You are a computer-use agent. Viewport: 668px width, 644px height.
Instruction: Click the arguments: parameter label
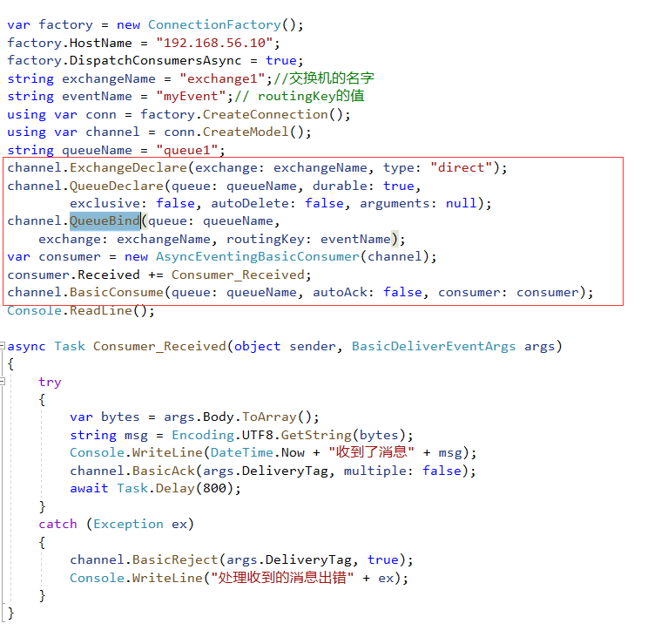click(x=398, y=203)
